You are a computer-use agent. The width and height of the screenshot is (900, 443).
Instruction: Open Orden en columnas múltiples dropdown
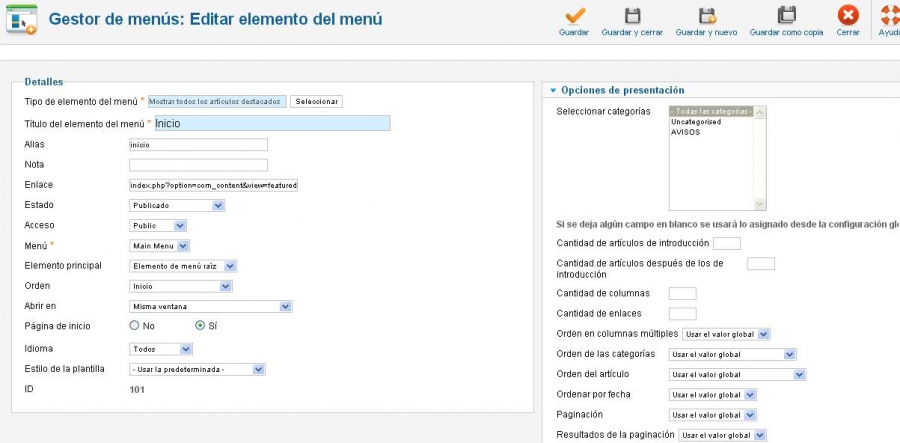[726, 334]
